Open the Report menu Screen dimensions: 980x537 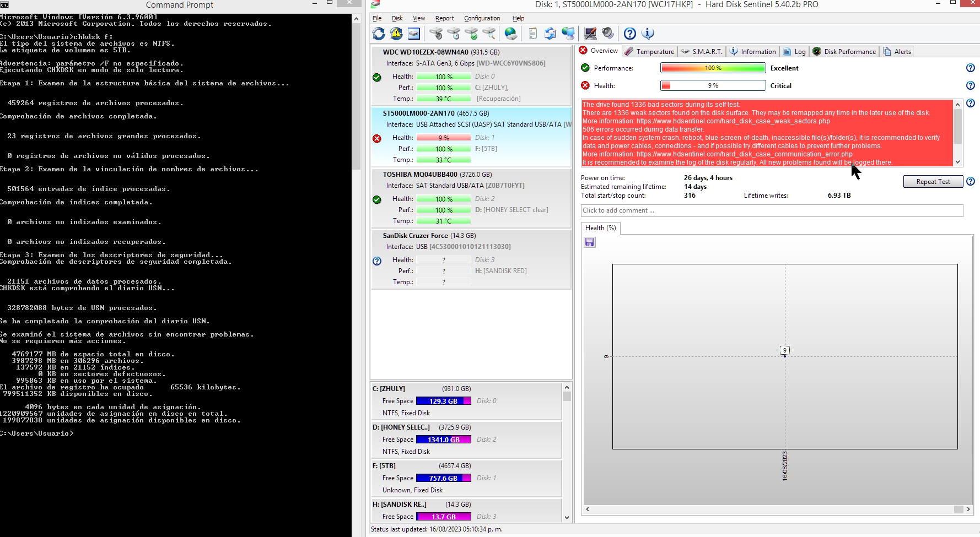coord(444,18)
